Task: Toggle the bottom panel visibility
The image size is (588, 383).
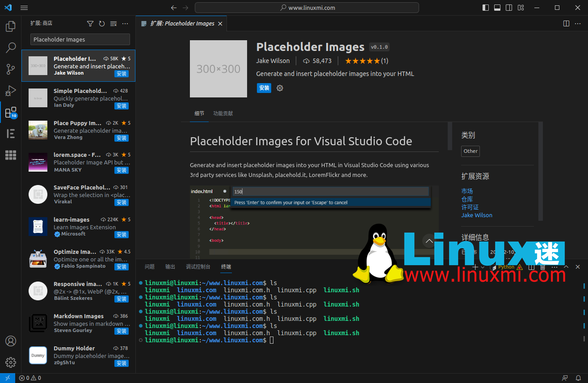Action: tap(497, 8)
